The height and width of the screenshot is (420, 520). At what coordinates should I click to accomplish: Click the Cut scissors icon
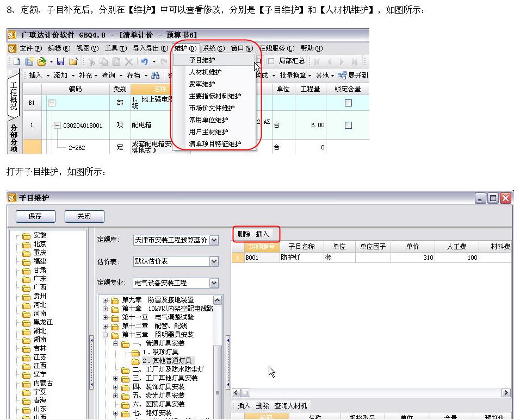point(92,61)
